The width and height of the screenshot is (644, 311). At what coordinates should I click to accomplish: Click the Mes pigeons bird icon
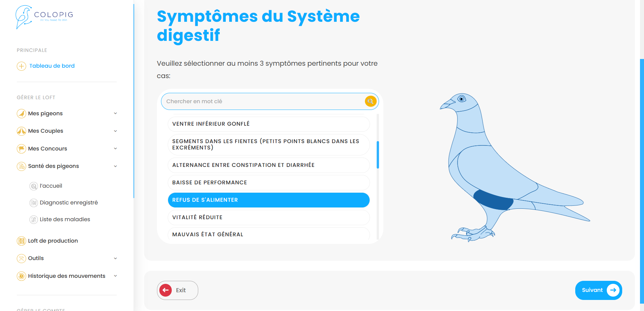(21, 114)
